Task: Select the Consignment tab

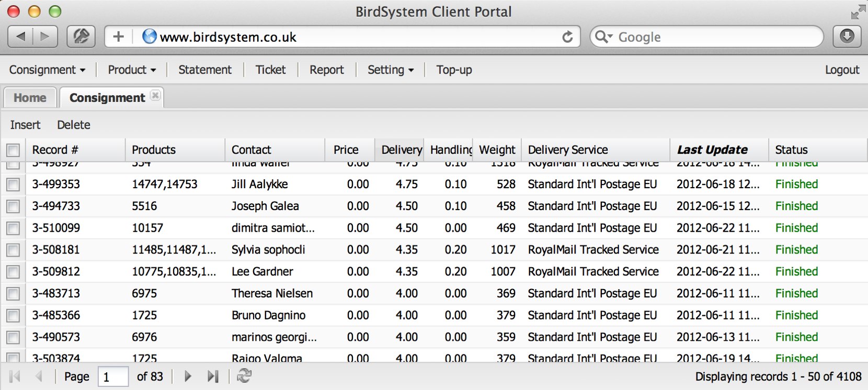Action: coord(107,98)
